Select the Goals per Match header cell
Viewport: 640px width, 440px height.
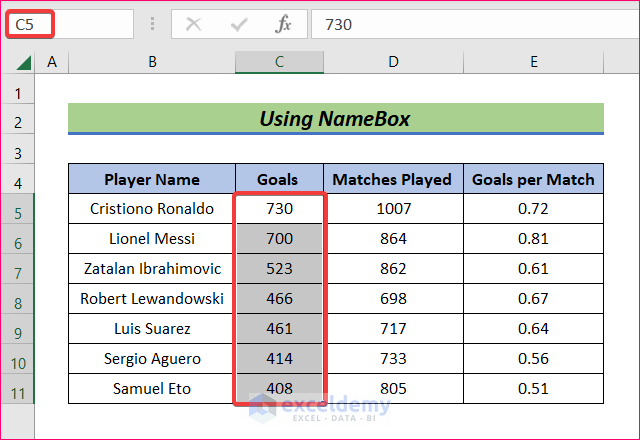pos(534,180)
